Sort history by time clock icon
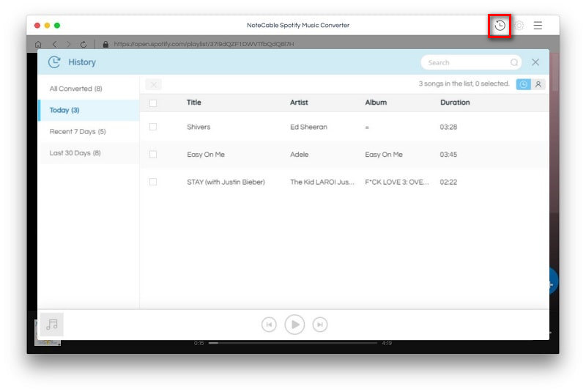This screenshot has height=392, width=586. 523,84
